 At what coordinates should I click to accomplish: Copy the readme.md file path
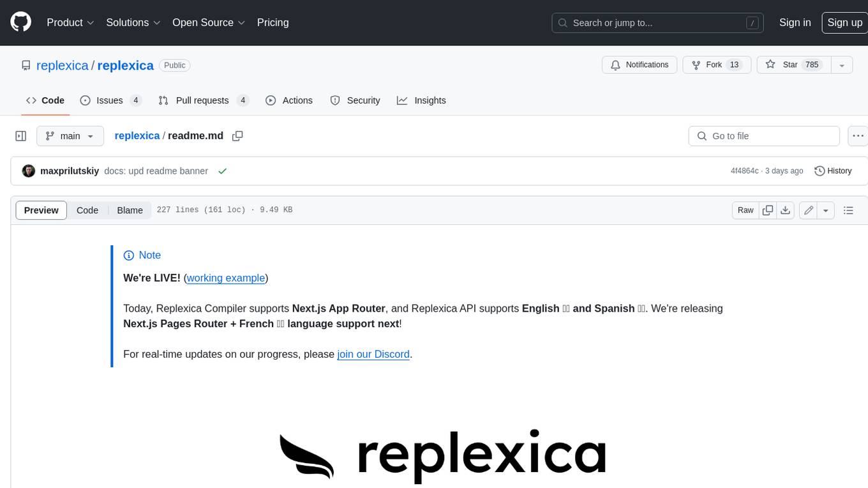coord(237,135)
